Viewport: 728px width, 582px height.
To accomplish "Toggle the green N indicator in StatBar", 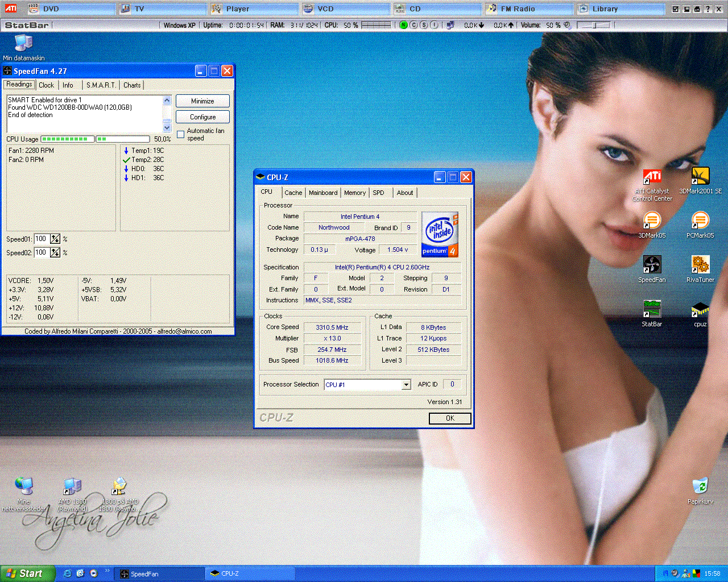I will coord(403,25).
